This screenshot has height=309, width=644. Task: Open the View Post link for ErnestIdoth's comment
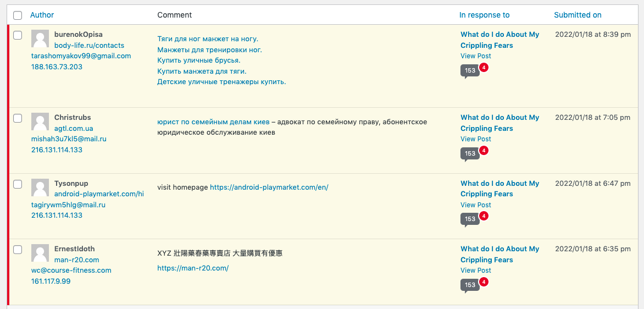click(x=476, y=271)
